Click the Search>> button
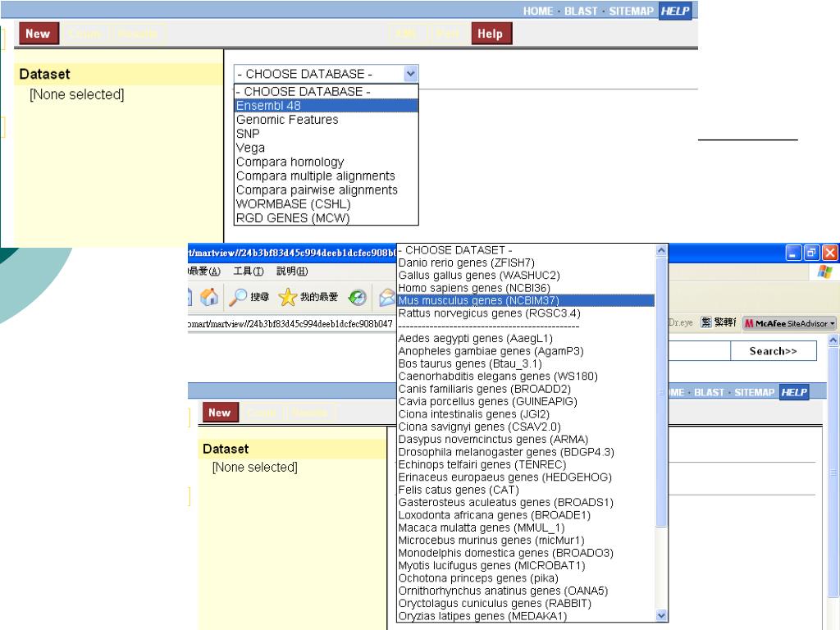840x630 pixels. point(773,351)
